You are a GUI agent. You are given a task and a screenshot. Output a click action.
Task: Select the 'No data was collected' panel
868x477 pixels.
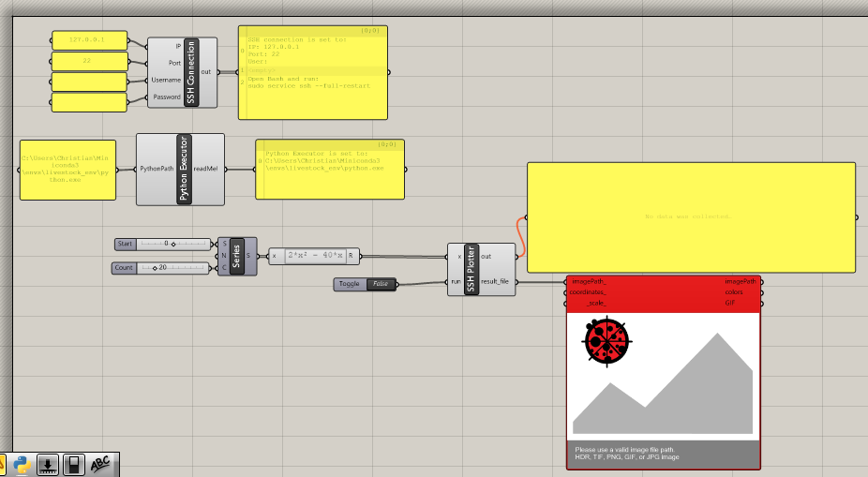(692, 217)
